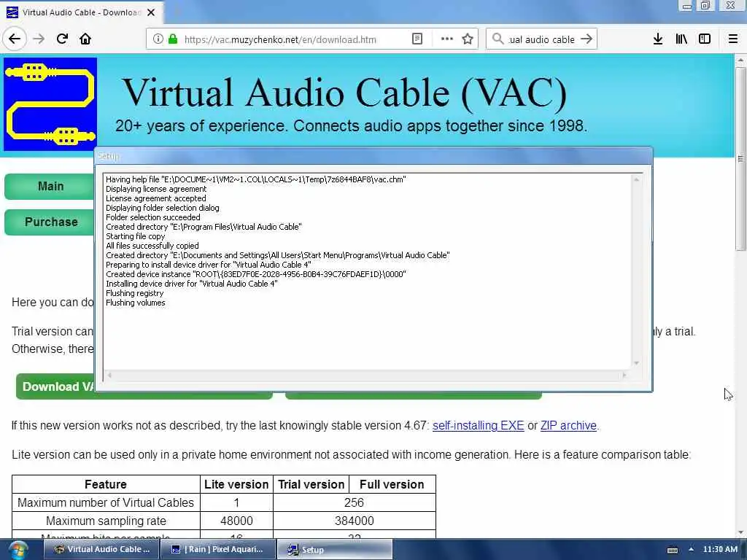This screenshot has width=747, height=560.
Task: Click 'Folder selection succeeded' log line
Action: (153, 217)
